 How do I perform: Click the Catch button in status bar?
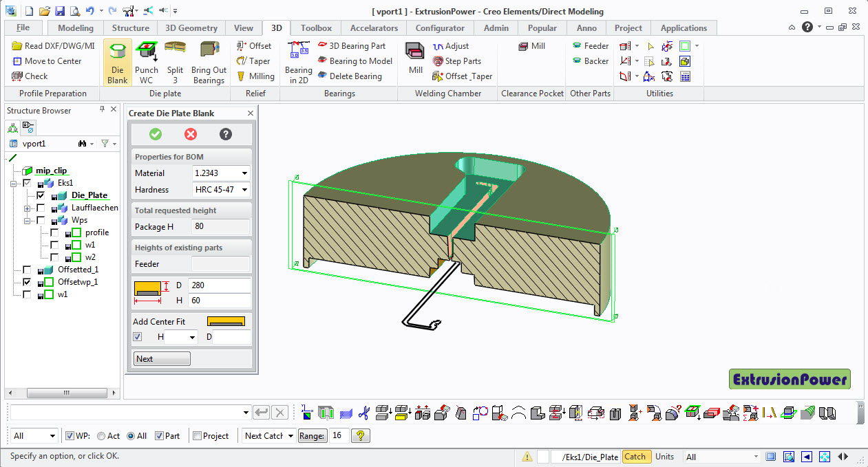[x=635, y=457]
